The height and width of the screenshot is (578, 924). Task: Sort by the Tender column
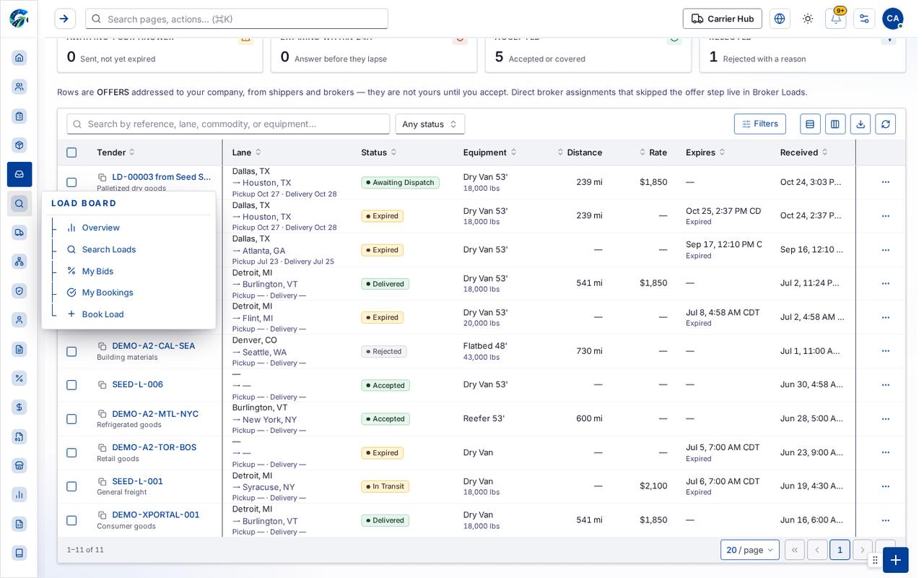(x=115, y=152)
